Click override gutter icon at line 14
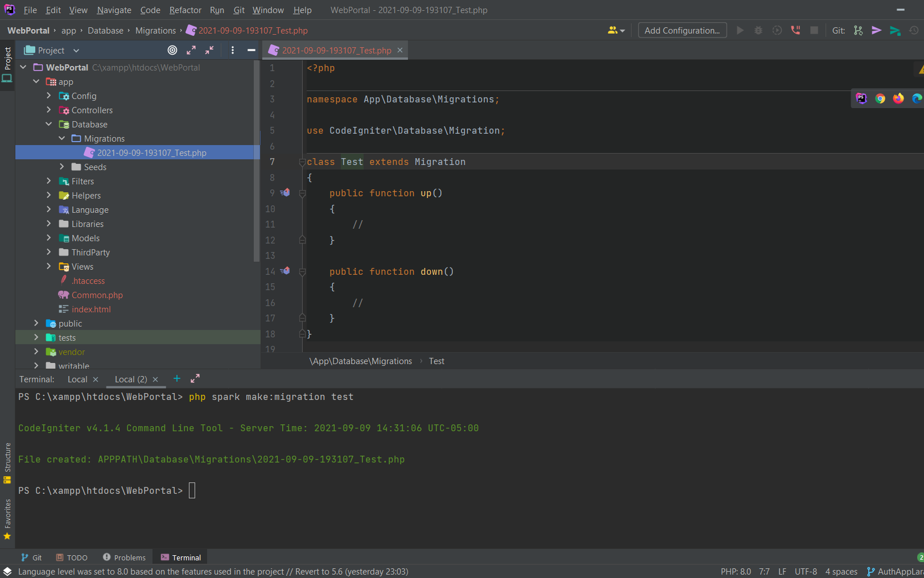Image resolution: width=924 pixels, height=578 pixels. (x=285, y=271)
